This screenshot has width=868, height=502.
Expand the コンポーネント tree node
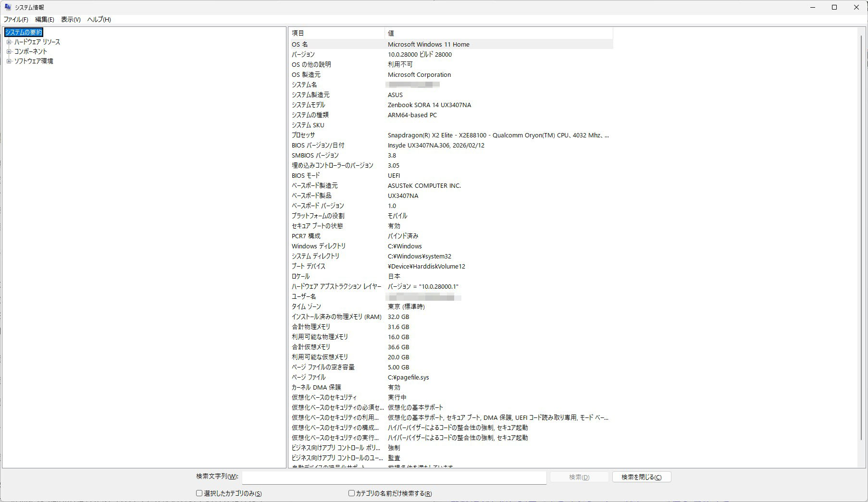(9, 51)
